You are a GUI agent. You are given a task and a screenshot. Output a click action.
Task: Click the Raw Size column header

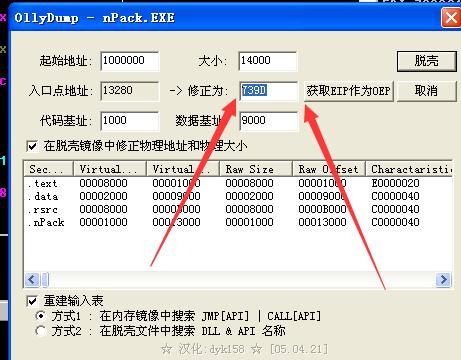(256, 169)
